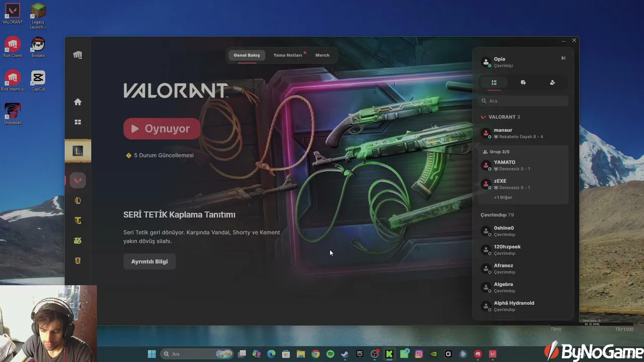644x362 pixels.
Task: Click the Legacy Launcher desktop shortcut
Action: click(38, 16)
